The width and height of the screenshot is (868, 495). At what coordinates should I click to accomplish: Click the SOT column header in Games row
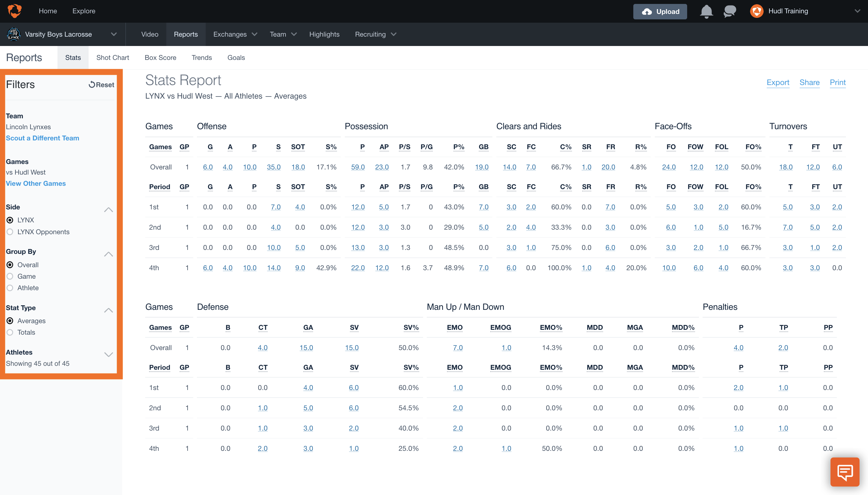[298, 147]
